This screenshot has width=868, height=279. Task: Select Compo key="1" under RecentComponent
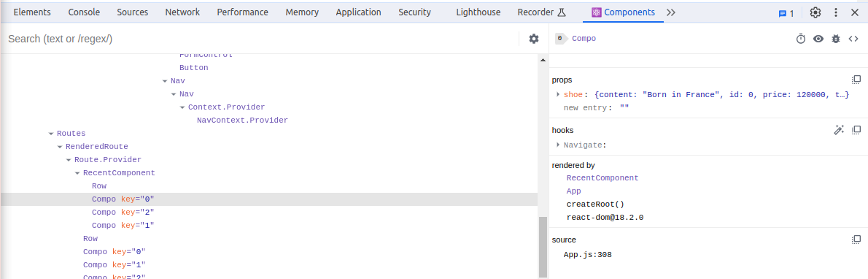pyautogui.click(x=123, y=226)
